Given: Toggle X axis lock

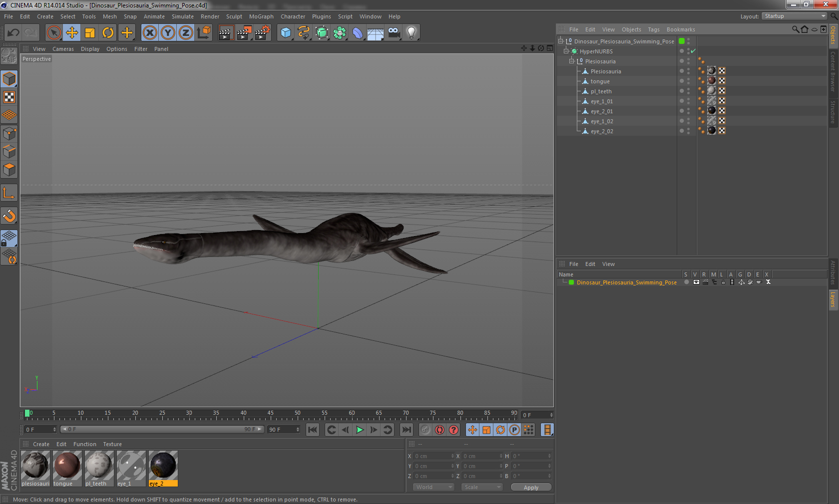Looking at the screenshot, I should [149, 33].
